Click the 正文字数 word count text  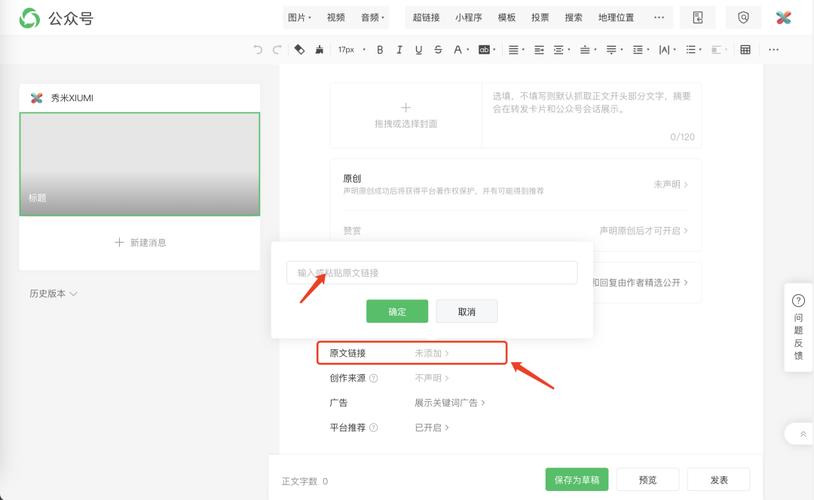[x=305, y=481]
